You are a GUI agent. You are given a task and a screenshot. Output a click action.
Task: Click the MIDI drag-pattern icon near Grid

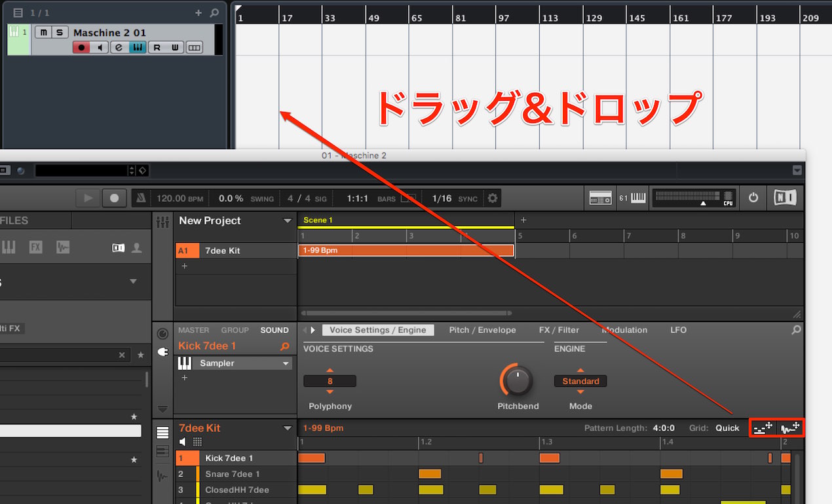click(x=763, y=428)
